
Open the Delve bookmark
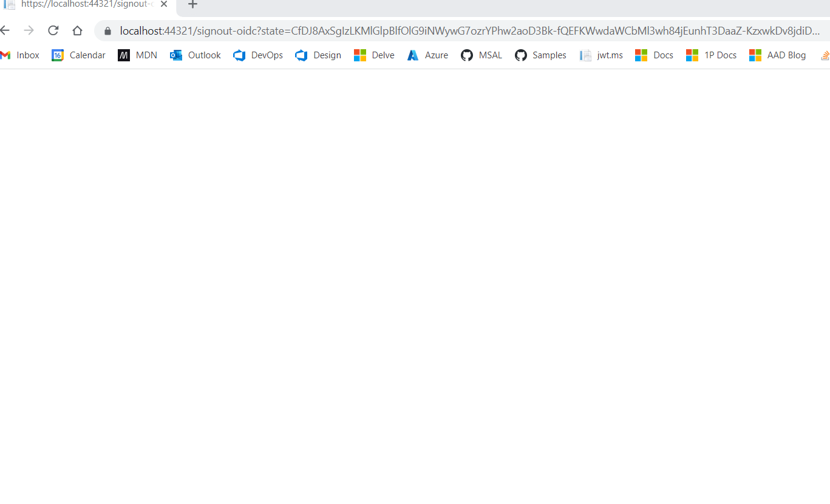click(x=374, y=55)
